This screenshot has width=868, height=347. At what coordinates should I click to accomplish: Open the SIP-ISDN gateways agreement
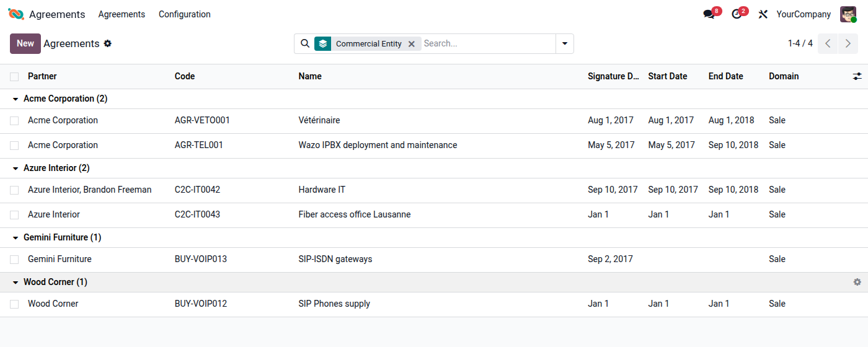(x=335, y=259)
